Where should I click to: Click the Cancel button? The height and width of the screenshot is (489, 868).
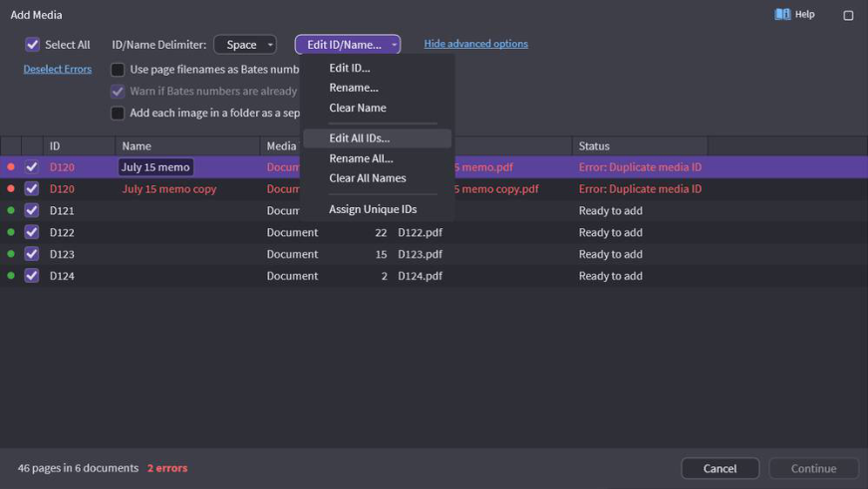[x=720, y=468]
